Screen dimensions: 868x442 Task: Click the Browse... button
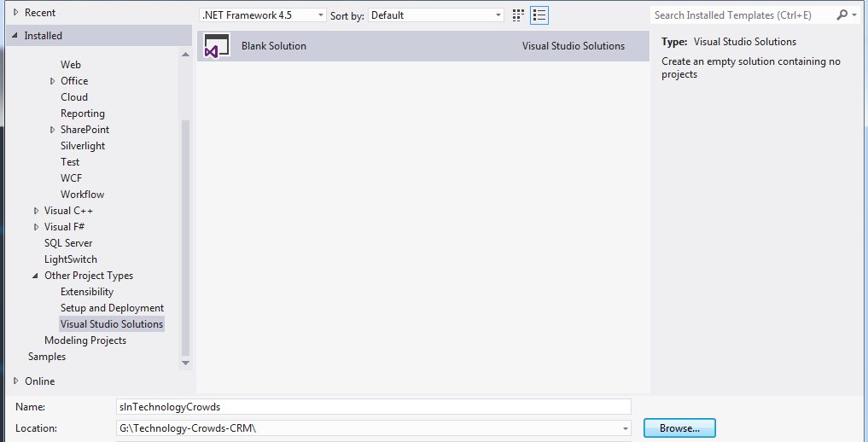[679, 428]
